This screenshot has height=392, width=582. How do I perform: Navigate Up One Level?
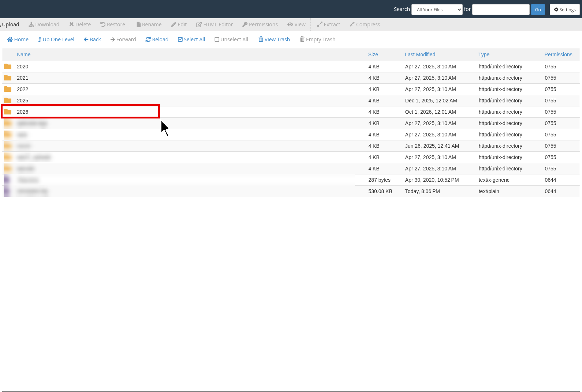[56, 39]
